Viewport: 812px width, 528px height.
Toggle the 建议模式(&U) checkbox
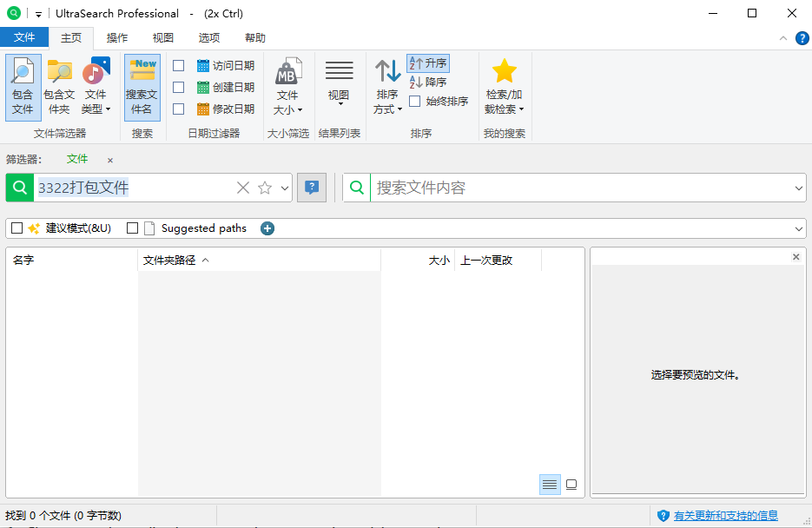tap(17, 228)
